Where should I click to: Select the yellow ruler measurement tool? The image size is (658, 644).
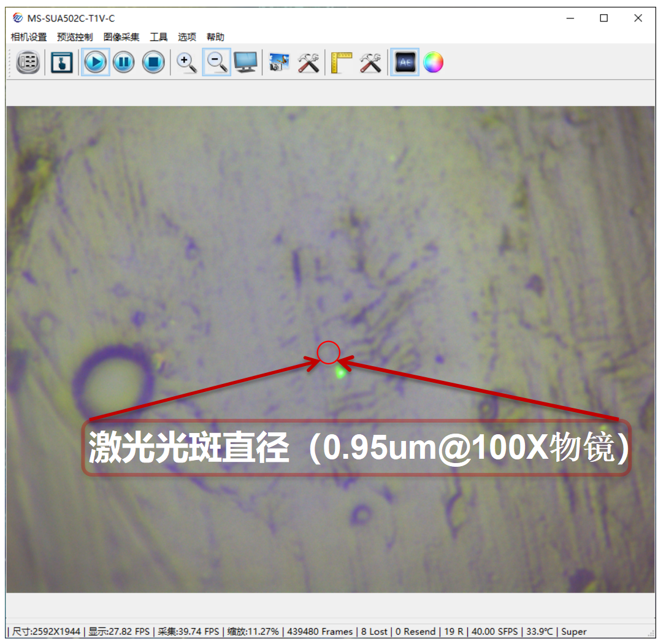click(341, 63)
